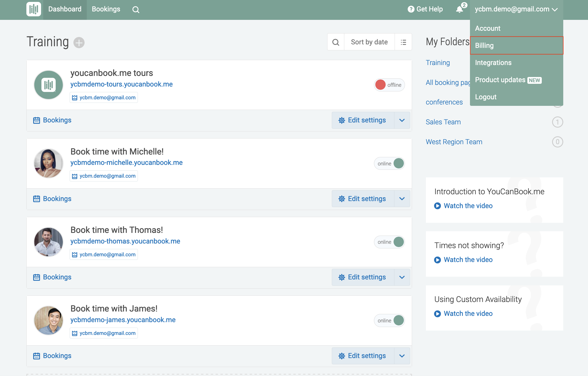The width and height of the screenshot is (588, 376).
Task: Open the notifications bell
Action: [x=459, y=9]
